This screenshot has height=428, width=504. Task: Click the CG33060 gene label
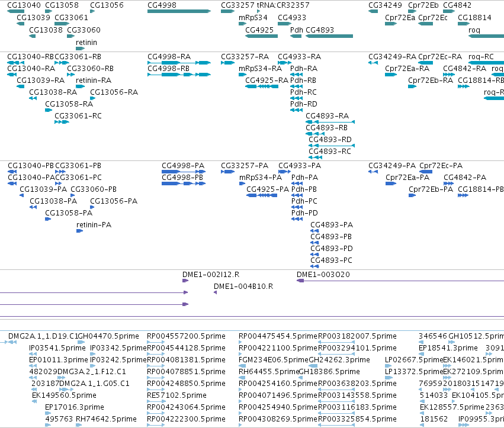(84, 30)
